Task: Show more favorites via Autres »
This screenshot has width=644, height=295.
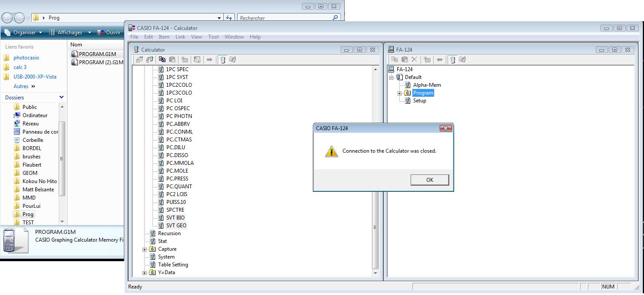Action: point(24,86)
